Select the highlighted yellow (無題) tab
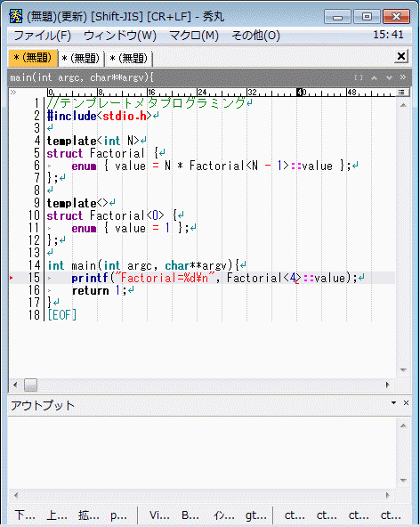The image size is (420, 527). [x=33, y=58]
